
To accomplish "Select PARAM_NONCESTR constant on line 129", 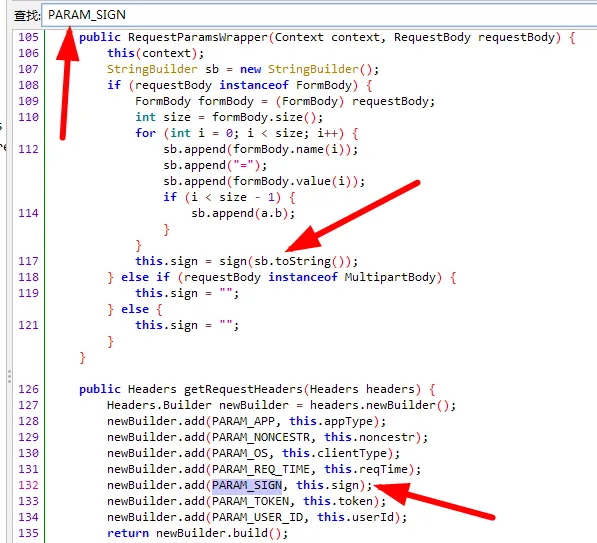I will [x=261, y=438].
